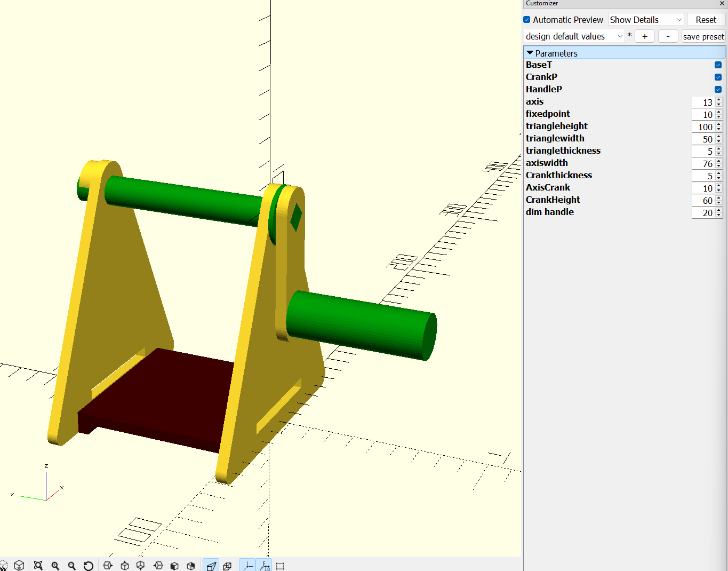Toggle Show Edges icon
This screenshot has height=571, width=728.
280,566
